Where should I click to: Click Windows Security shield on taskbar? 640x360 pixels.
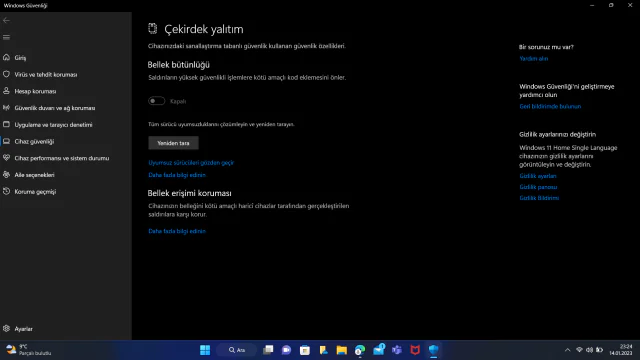pos(433,350)
